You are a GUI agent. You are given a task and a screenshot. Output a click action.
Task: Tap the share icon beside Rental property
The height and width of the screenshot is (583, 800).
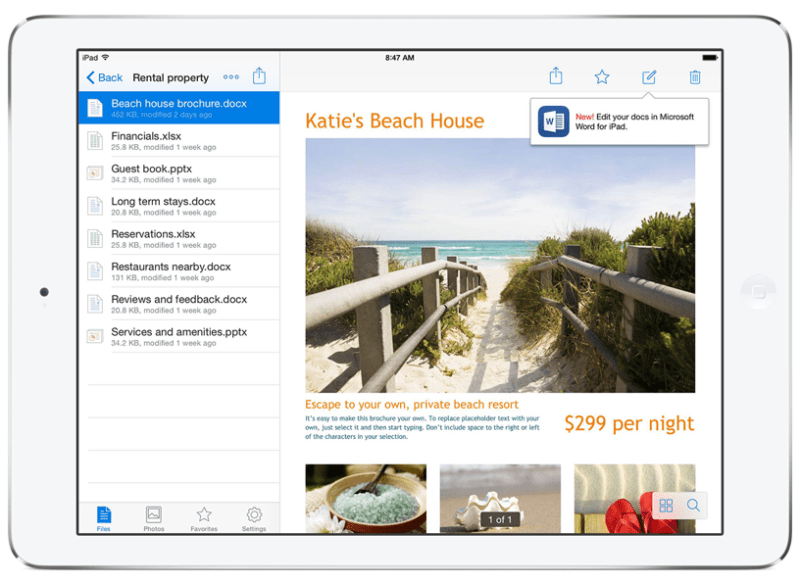click(259, 76)
